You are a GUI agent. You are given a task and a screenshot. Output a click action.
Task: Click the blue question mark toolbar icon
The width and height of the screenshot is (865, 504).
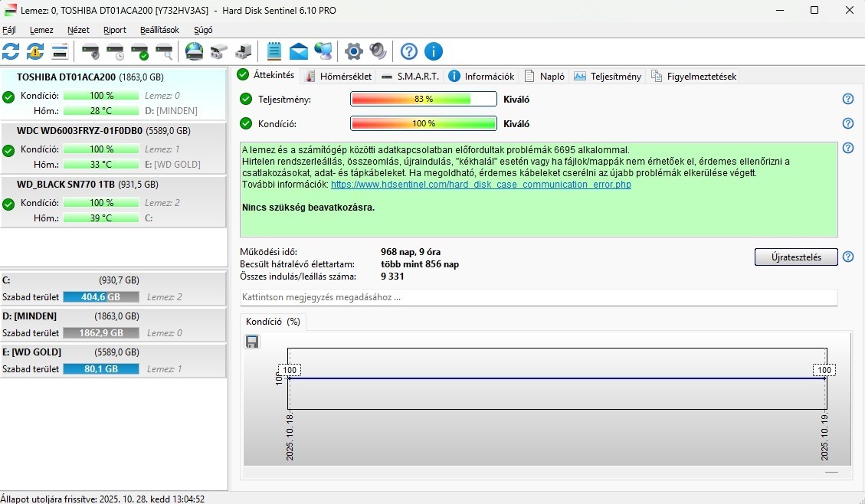pos(409,51)
